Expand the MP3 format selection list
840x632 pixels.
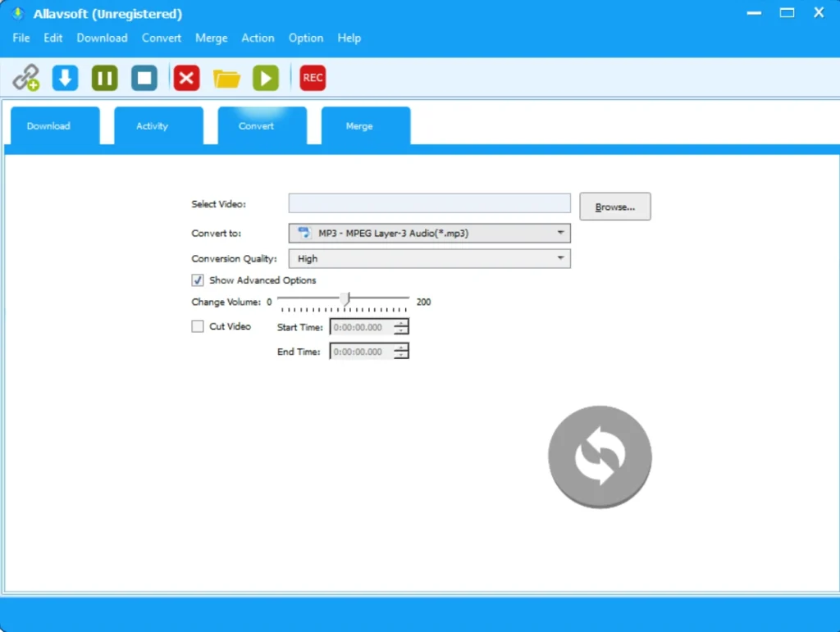click(561, 233)
